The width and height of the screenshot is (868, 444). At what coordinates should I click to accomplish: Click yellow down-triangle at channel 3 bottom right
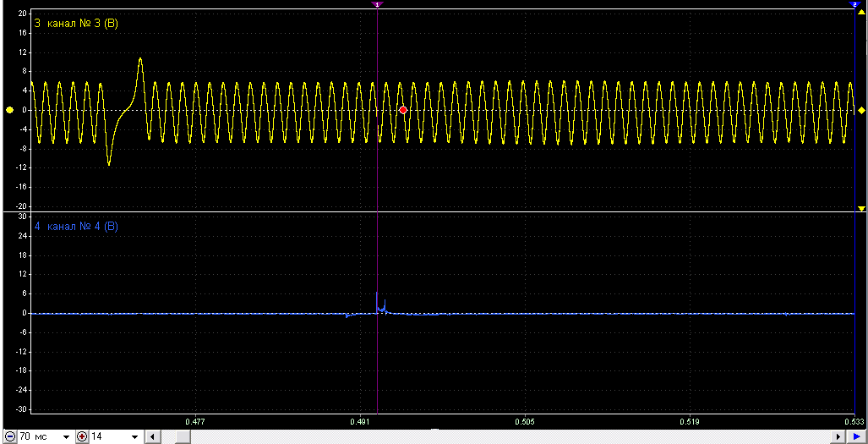[861, 208]
